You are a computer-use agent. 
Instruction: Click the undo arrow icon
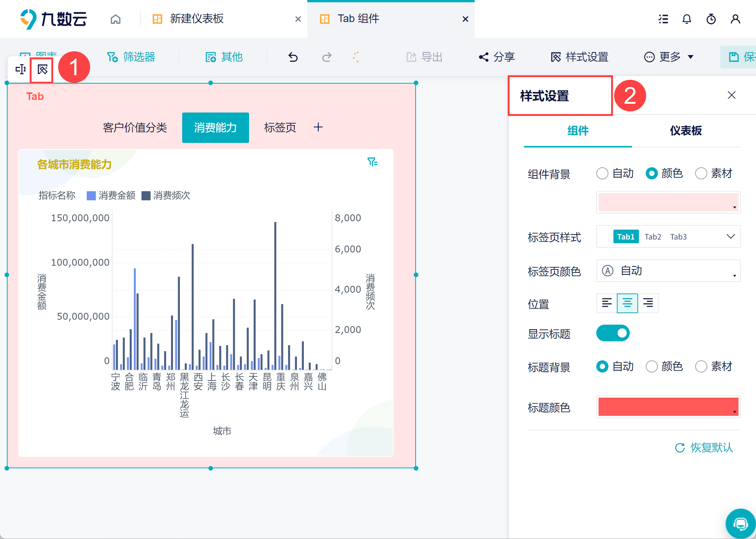(x=293, y=57)
